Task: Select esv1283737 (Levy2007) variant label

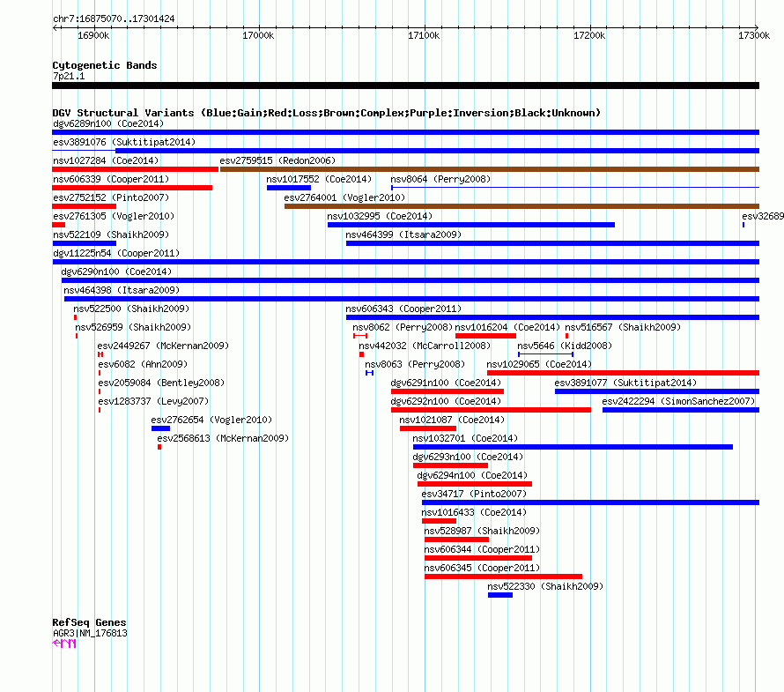Action: (153, 401)
